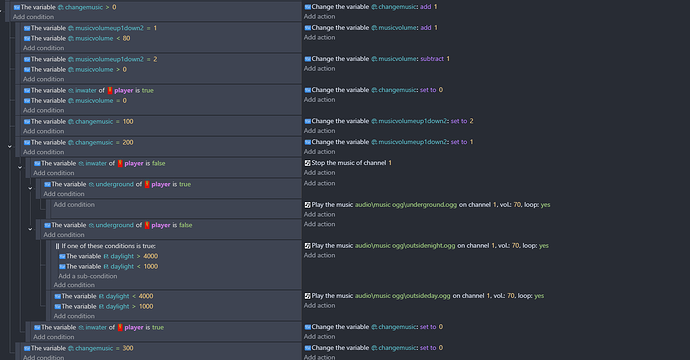This screenshot has width=690, height=360.
Task: Click variable icon of musicvolumeup1down2 = 1 condition
Action: click(x=27, y=28)
